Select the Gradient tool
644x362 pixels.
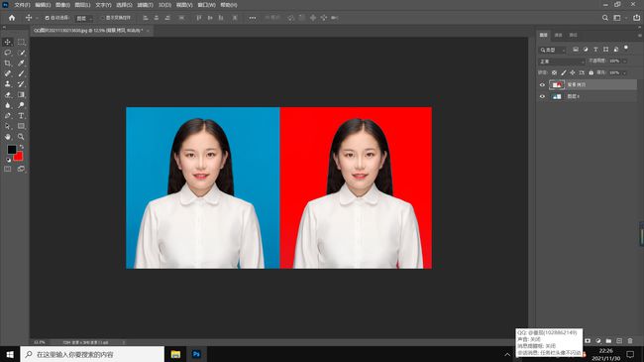tap(21, 94)
